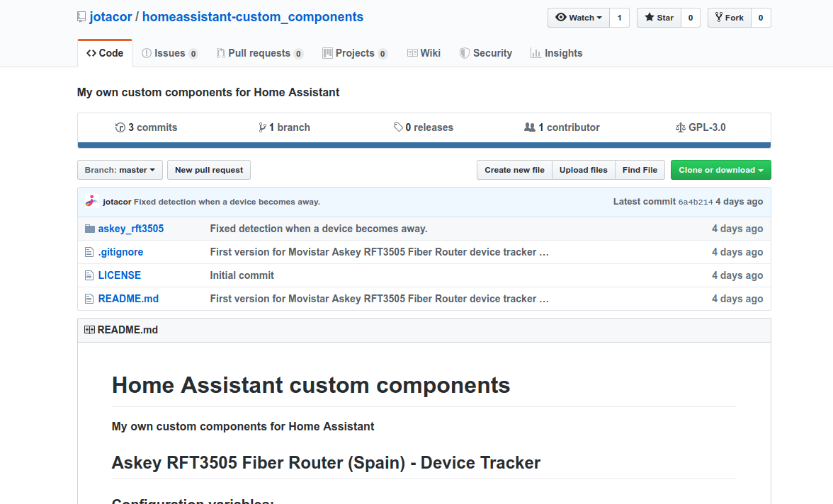Click the file icon beside README.md in the file list

pyautogui.click(x=89, y=299)
